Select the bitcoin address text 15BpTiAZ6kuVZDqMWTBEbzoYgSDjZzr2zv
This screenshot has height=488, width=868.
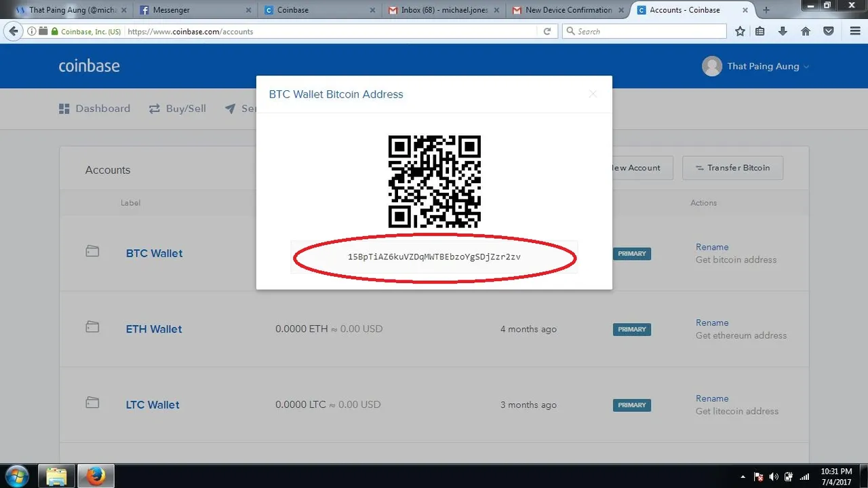click(x=434, y=257)
